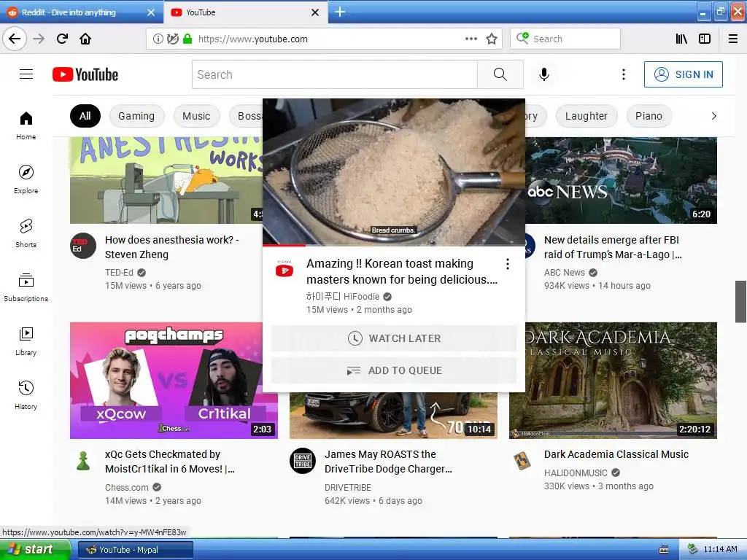Open ABC News Mar-a-Lago thumbnail
Viewport: 747px width, 560px height.
(x=622, y=181)
